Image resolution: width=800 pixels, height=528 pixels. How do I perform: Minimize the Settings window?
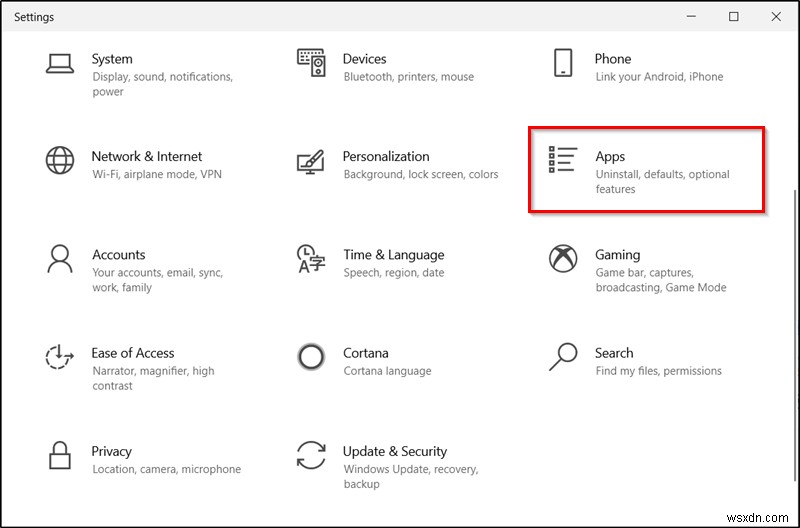pos(691,16)
